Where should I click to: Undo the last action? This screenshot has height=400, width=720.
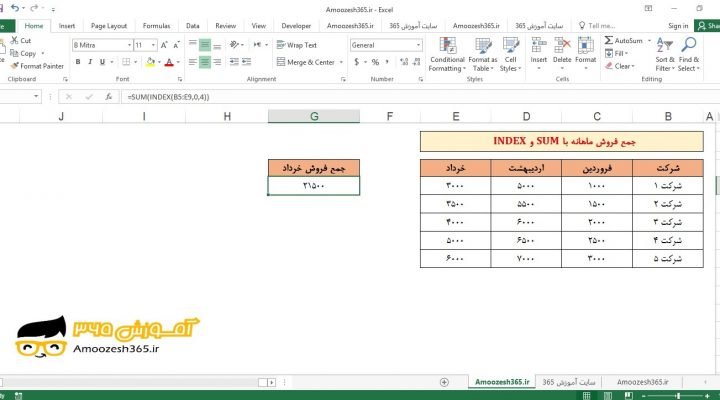(15, 8)
